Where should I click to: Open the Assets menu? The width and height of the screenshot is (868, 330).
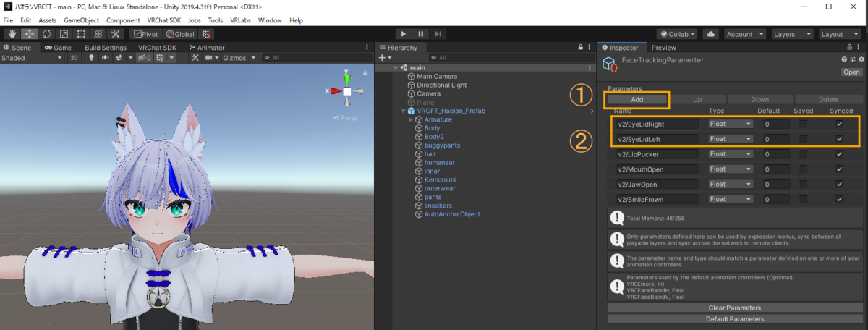pos(48,20)
